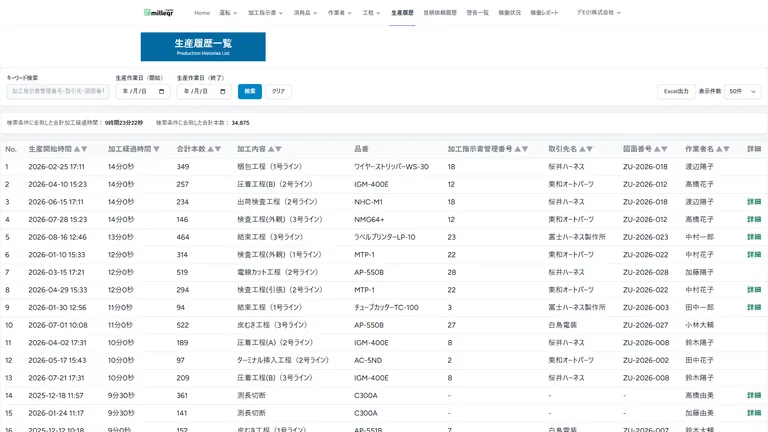Click the 生産作業日（終了） date field
Screen dimensions: 768x432
pos(204,92)
